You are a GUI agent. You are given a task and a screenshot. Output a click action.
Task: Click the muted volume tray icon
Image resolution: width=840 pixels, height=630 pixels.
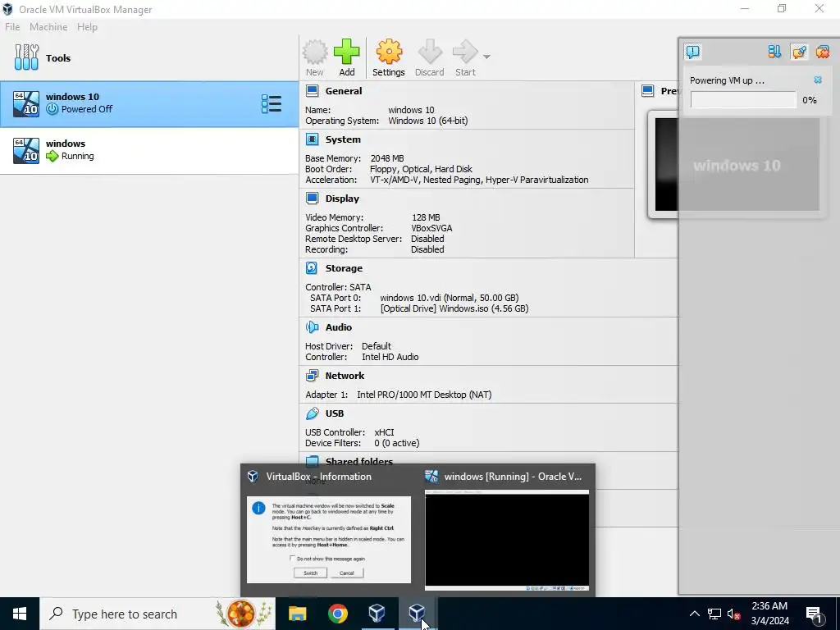point(733,614)
